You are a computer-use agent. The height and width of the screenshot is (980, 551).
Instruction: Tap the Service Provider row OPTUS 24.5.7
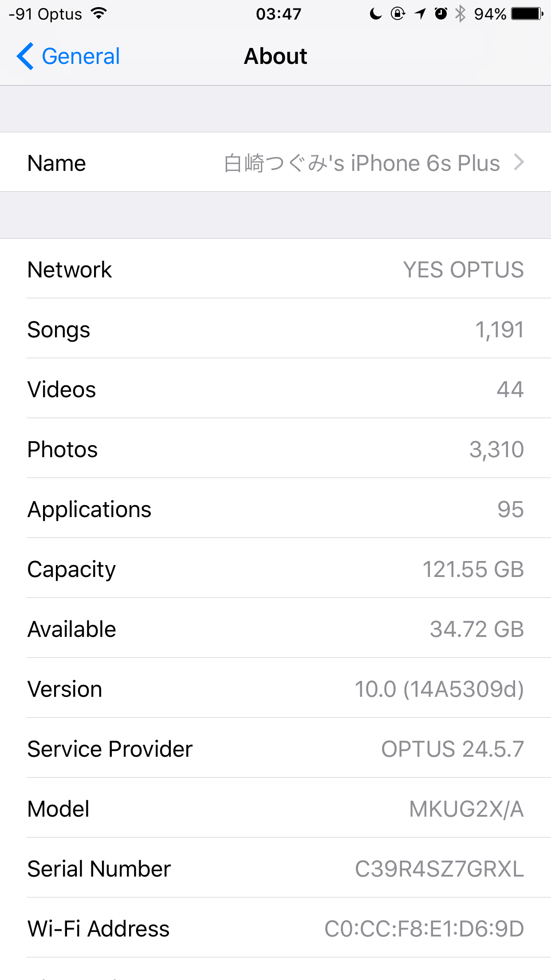pyautogui.click(x=275, y=748)
